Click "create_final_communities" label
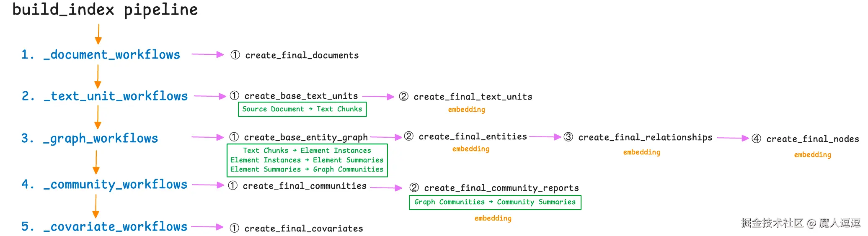Viewport: 868px width, 236px height. coord(305,186)
